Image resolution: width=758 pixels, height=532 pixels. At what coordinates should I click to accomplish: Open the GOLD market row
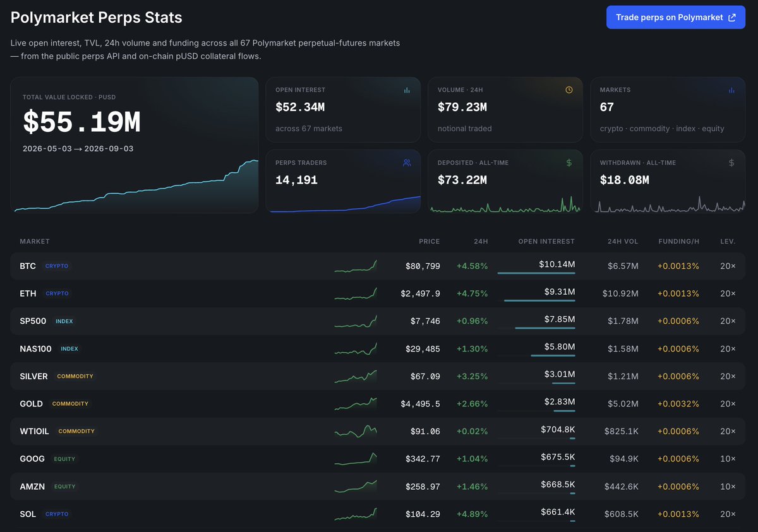tap(378, 404)
